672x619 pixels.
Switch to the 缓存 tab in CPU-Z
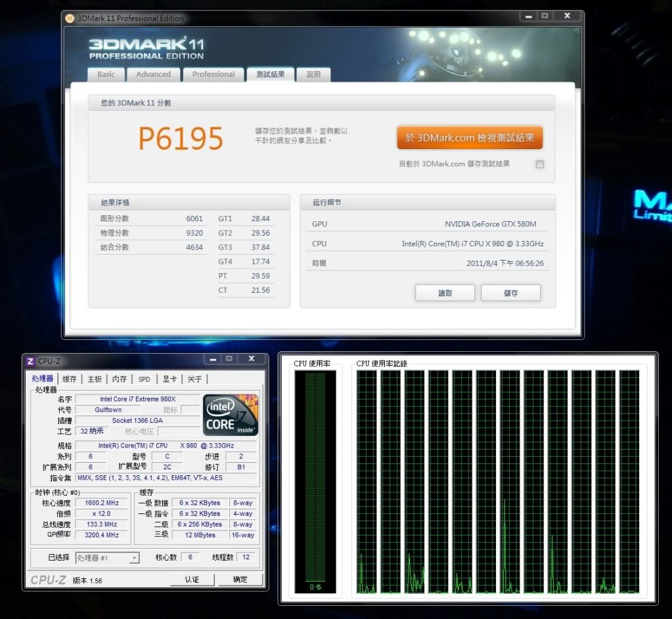tap(70, 379)
